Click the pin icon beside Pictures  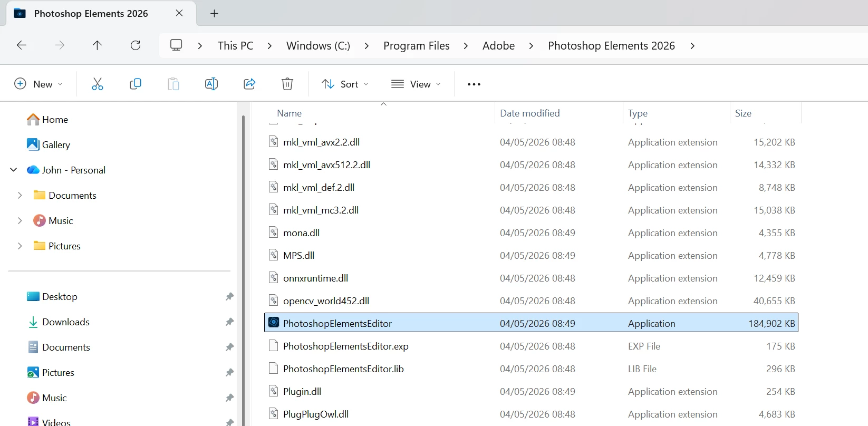[x=229, y=373]
